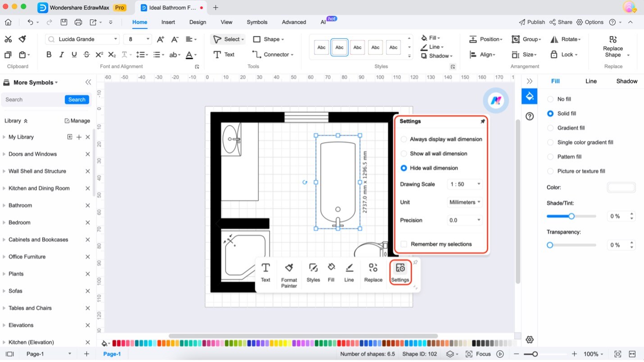644x362 pixels.
Task: Click the Bold formatting icon
Action: (x=49, y=55)
